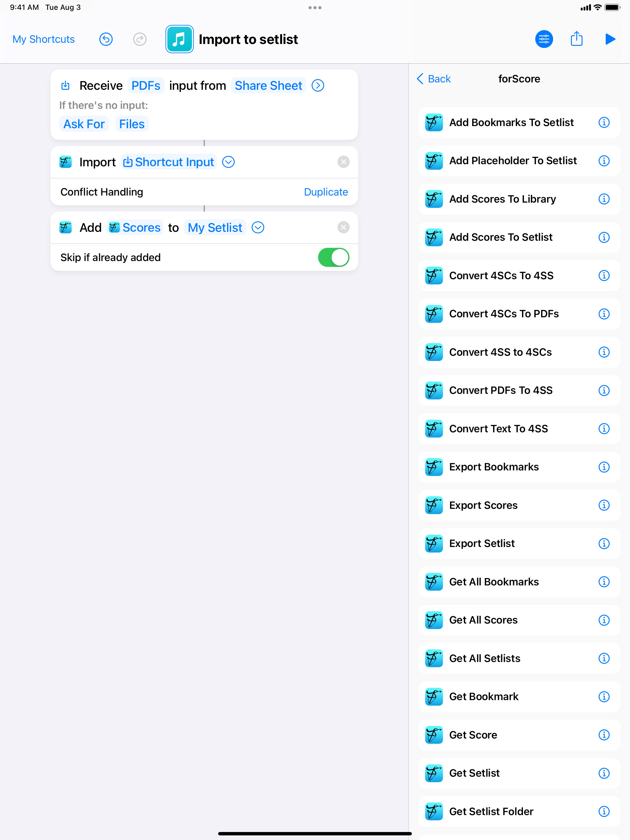Screen dimensions: 630x840
Task: Remove the Add Scores to setlist action
Action: click(x=344, y=228)
